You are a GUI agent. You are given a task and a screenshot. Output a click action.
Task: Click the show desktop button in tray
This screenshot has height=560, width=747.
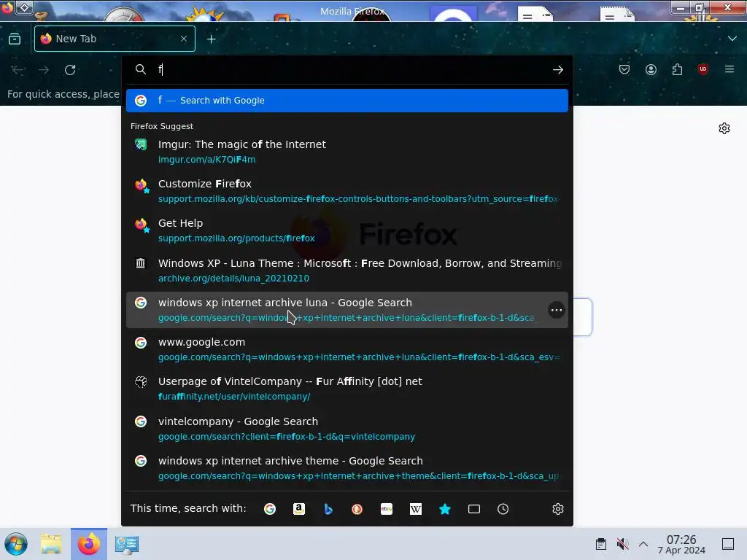tap(727, 544)
